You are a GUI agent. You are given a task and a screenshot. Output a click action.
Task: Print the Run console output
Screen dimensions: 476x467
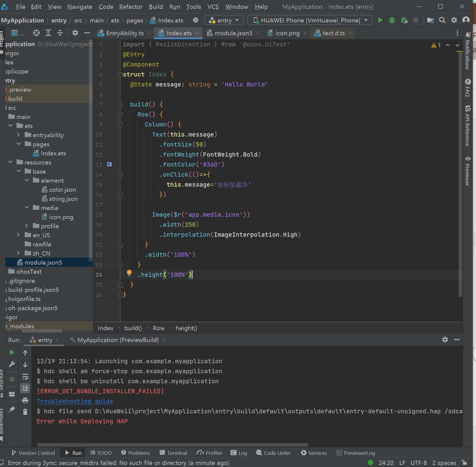pos(25,400)
